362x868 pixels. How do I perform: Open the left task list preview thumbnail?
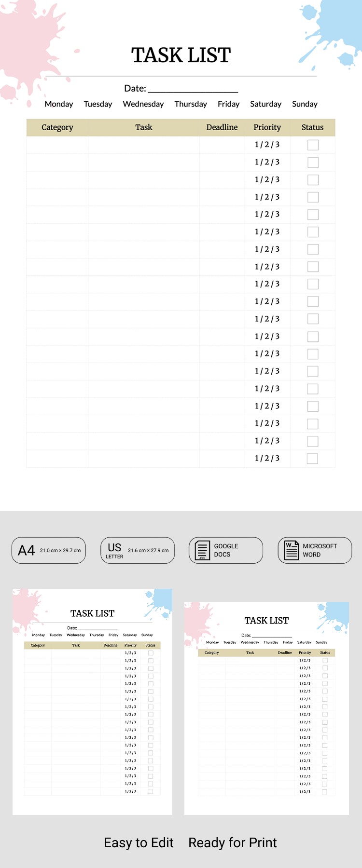pyautogui.click(x=92, y=702)
